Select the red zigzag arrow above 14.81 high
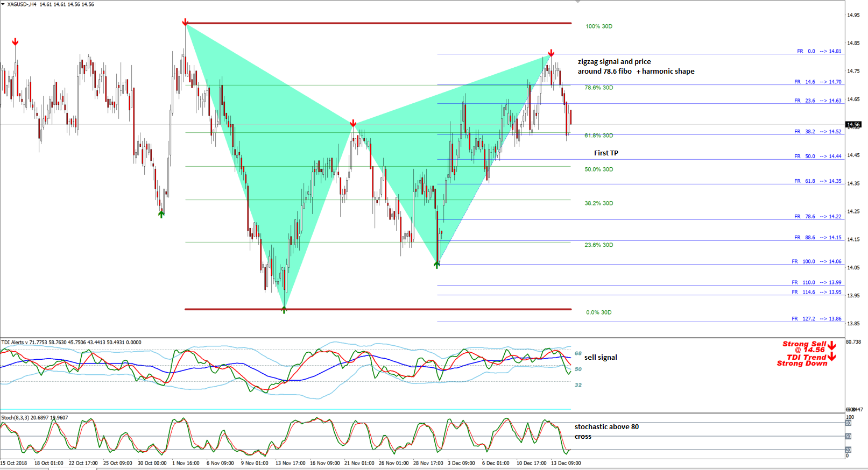The height and width of the screenshot is (470, 868). [x=551, y=53]
